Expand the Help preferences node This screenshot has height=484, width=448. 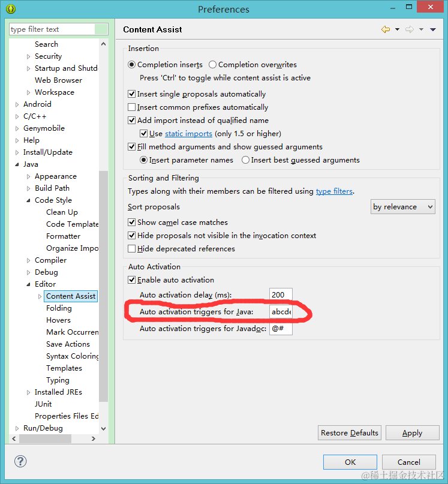(17, 140)
